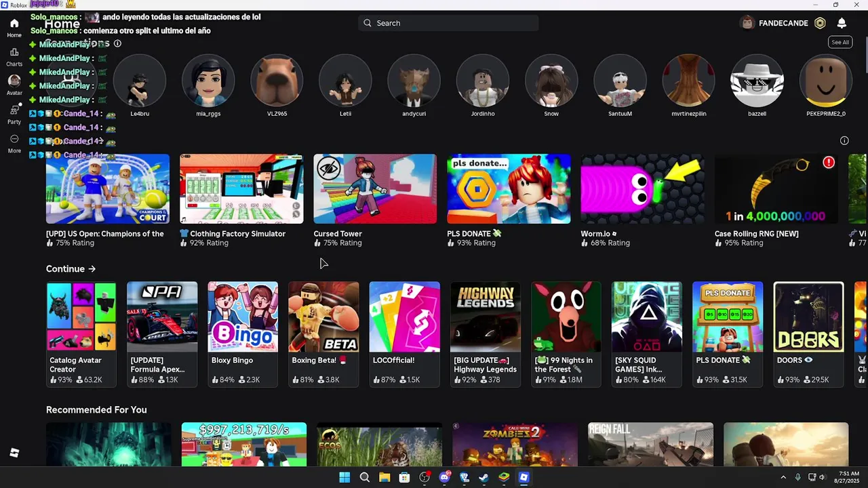Click the volume tray icon
Viewport: 868px width, 488px height.
click(x=821, y=477)
